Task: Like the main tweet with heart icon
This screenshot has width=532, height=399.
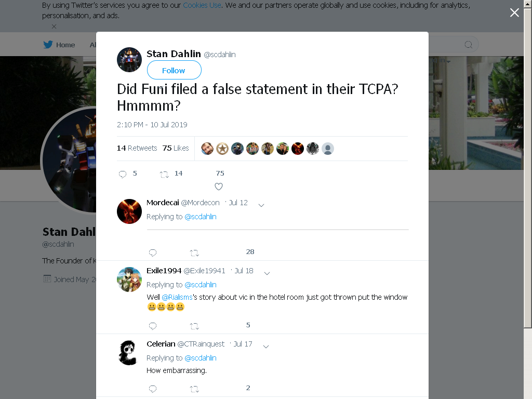Action: (219, 187)
